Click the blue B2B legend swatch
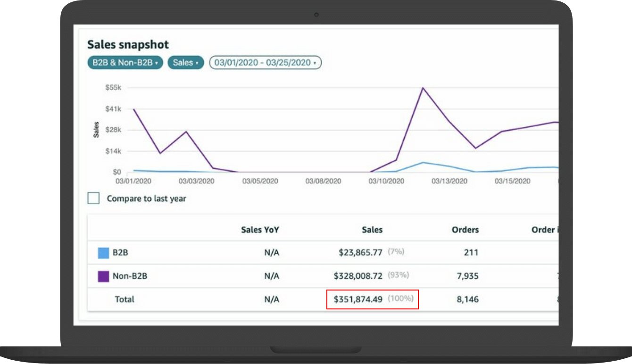The height and width of the screenshot is (364, 632). 104,253
